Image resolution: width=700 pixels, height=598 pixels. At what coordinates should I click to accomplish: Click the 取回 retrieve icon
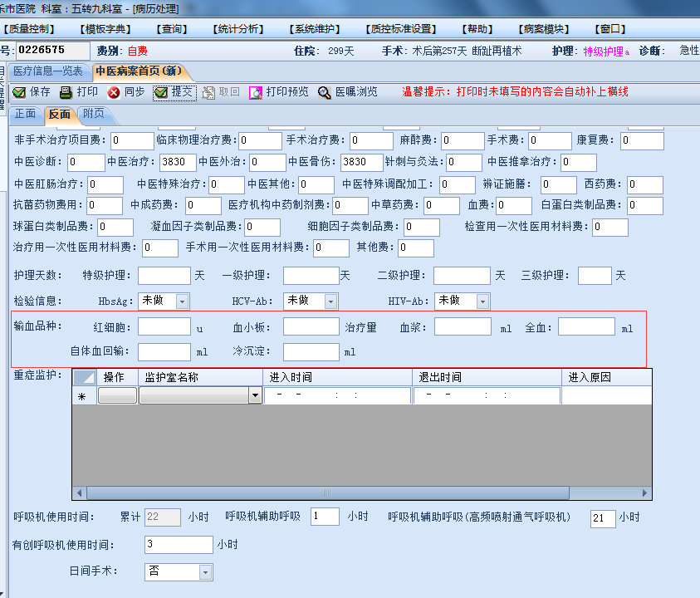208,92
